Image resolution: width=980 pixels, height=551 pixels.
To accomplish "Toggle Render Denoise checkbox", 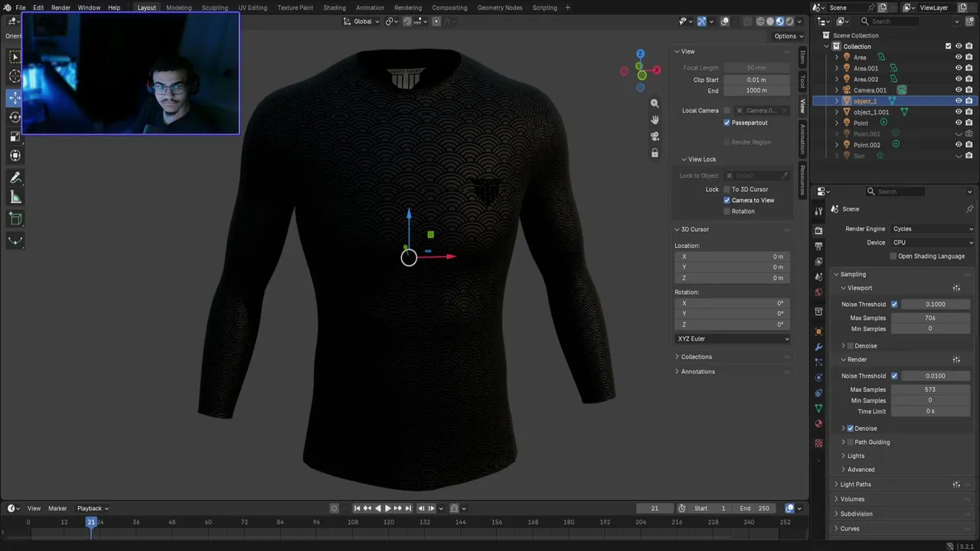I will 851,429.
